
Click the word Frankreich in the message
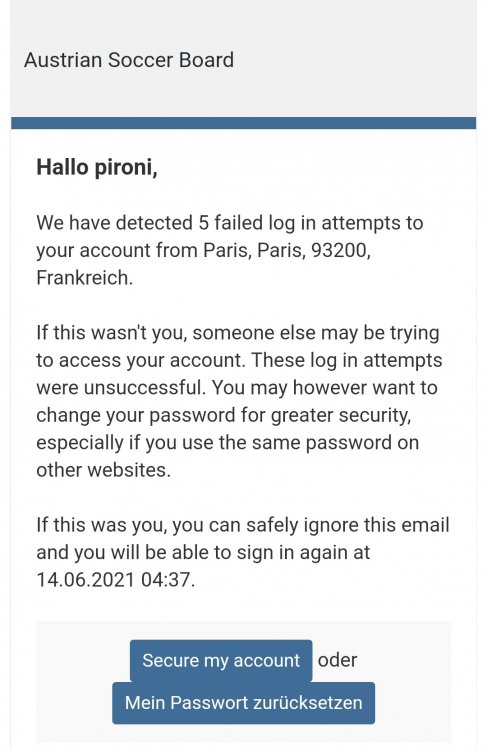coord(84,277)
